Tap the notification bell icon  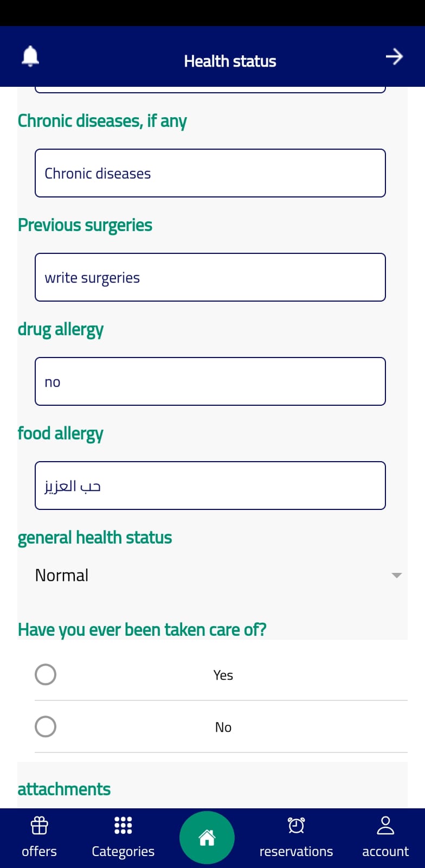30,56
